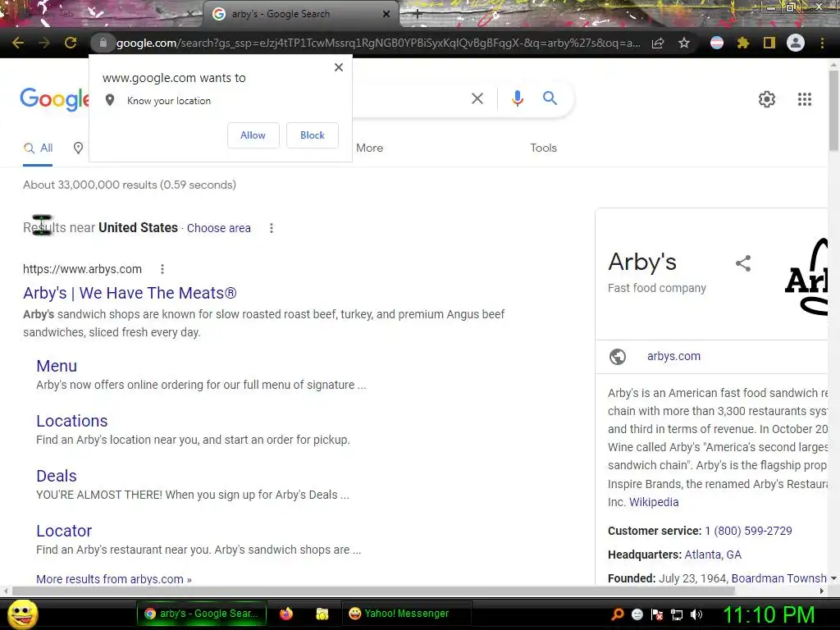The width and height of the screenshot is (840, 630).
Task: Submit search with magnifier icon
Action: (x=550, y=98)
